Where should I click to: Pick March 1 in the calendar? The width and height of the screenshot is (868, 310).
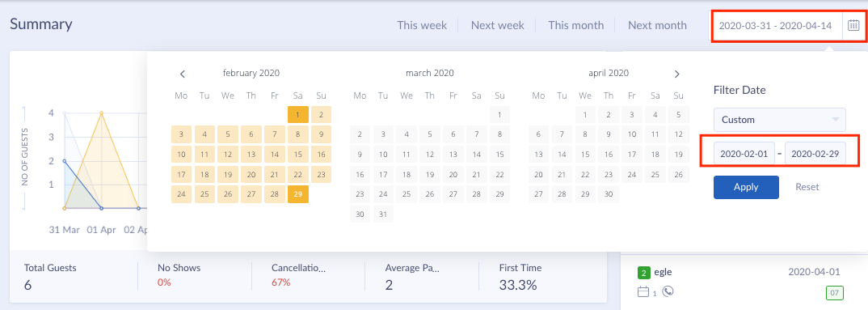click(x=499, y=115)
